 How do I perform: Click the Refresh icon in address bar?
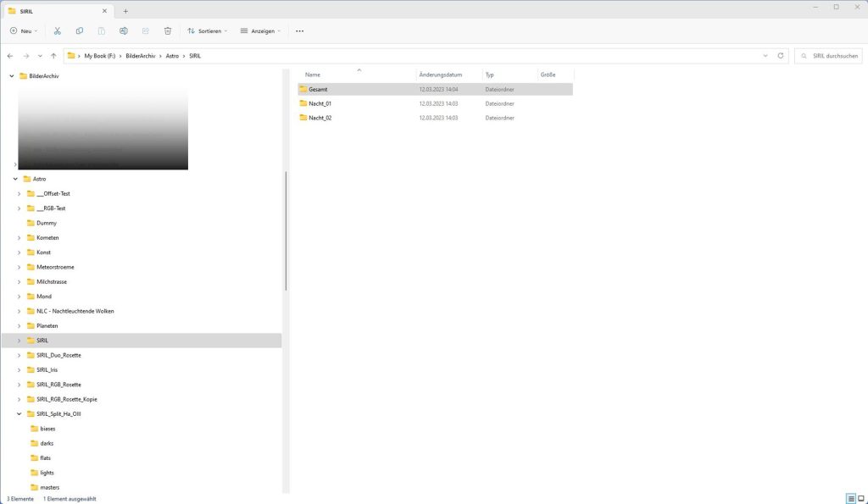pos(781,56)
